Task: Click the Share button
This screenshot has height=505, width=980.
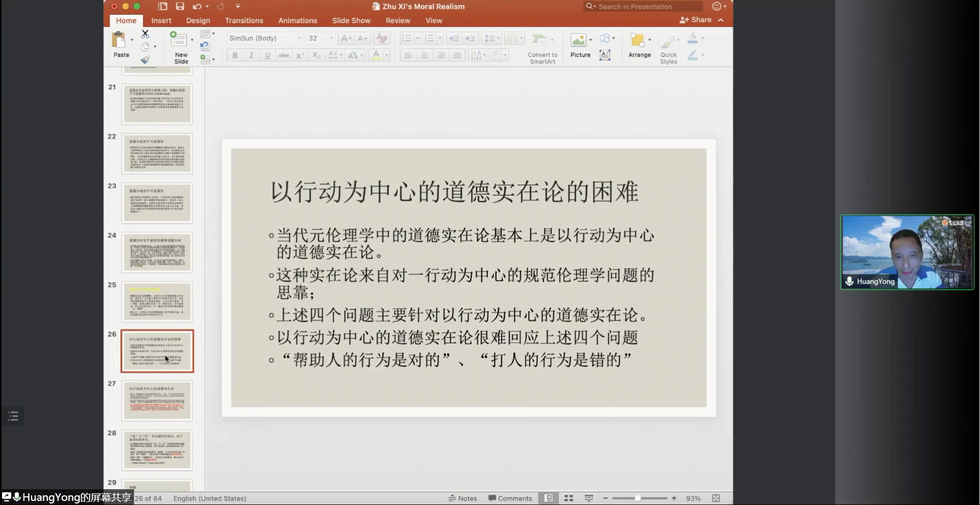Action: (696, 20)
